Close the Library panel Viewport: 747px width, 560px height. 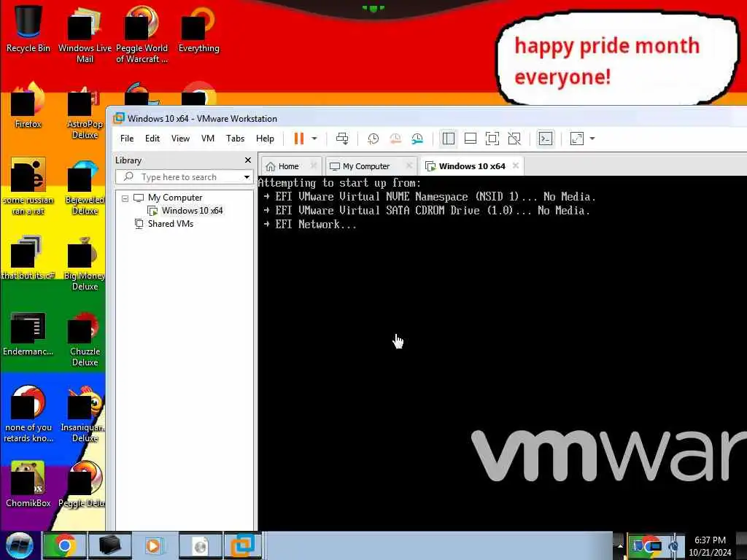[248, 160]
